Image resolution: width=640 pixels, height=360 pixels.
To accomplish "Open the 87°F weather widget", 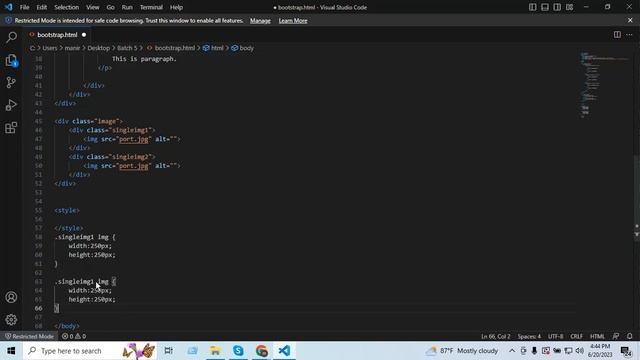I will [x=462, y=351].
